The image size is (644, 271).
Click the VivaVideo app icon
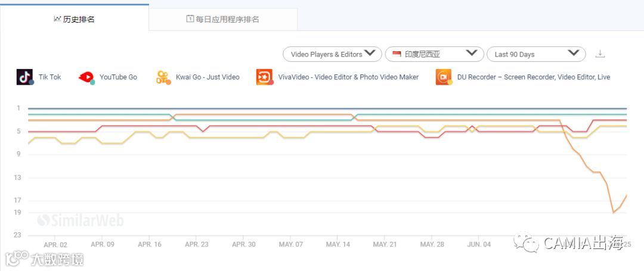[x=265, y=77]
